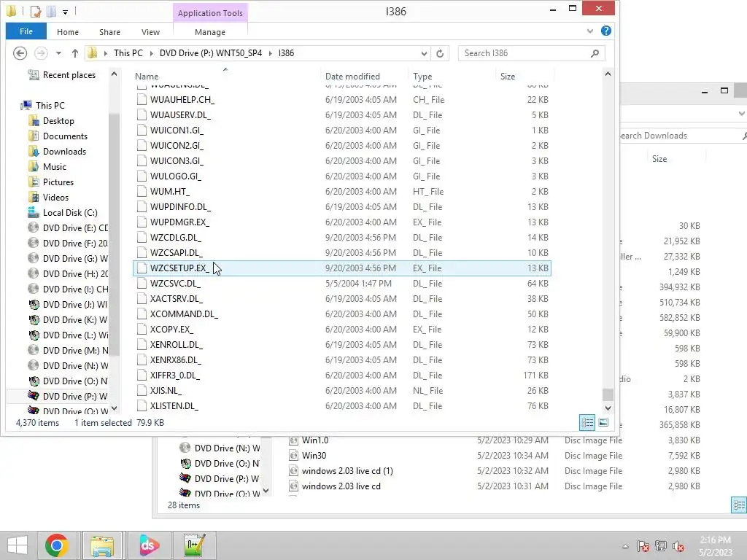747x560 pixels.
Task: Customize Quick Access Toolbar dropdown arrow
Action: coord(65,12)
